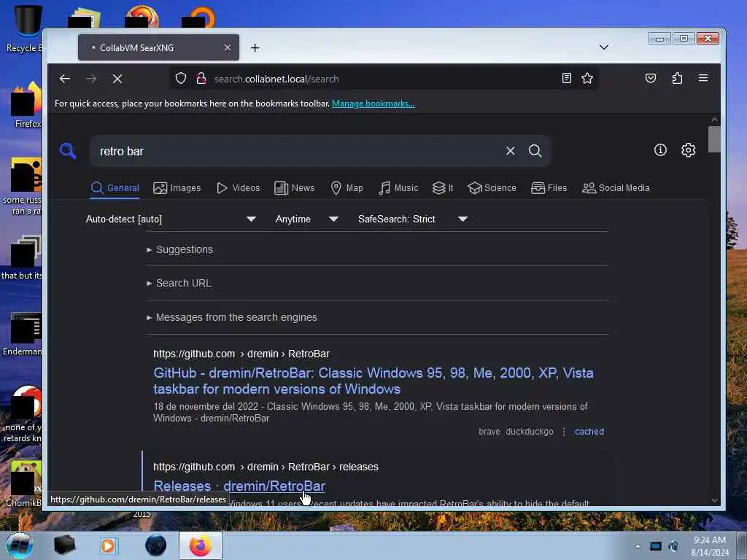The width and height of the screenshot is (747, 560).
Task: Open SearXNG preferences gear icon
Action: point(688,150)
